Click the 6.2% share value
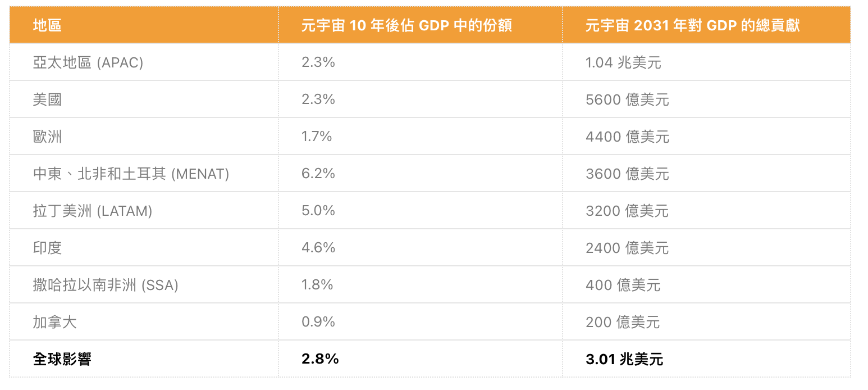Image resolution: width=868 pixels, height=390 pixels. pos(318,174)
